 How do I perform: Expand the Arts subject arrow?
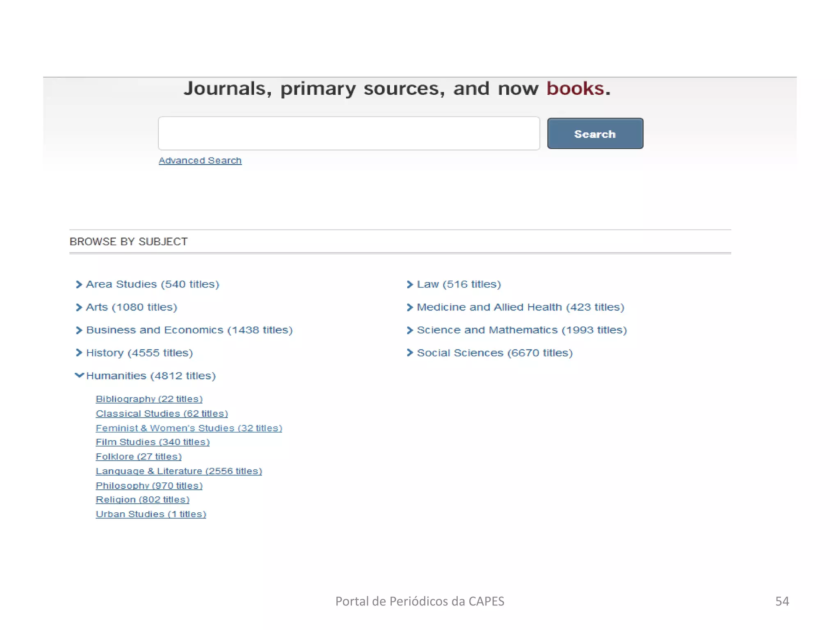79,308
